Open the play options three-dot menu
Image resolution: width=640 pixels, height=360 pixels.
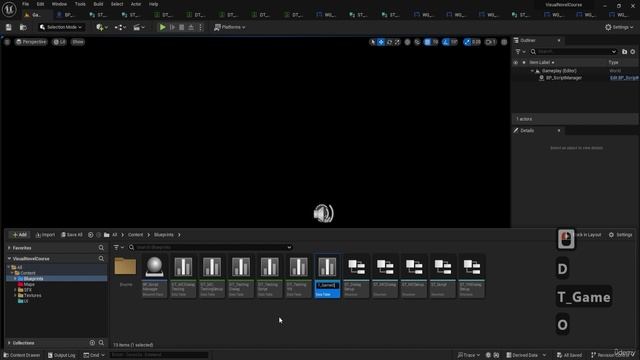[x=200, y=27]
